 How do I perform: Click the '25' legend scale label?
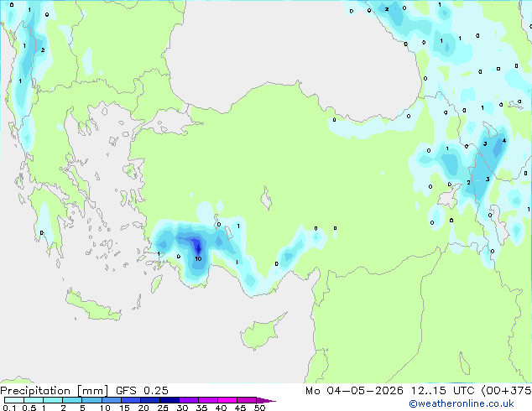(163, 408)
